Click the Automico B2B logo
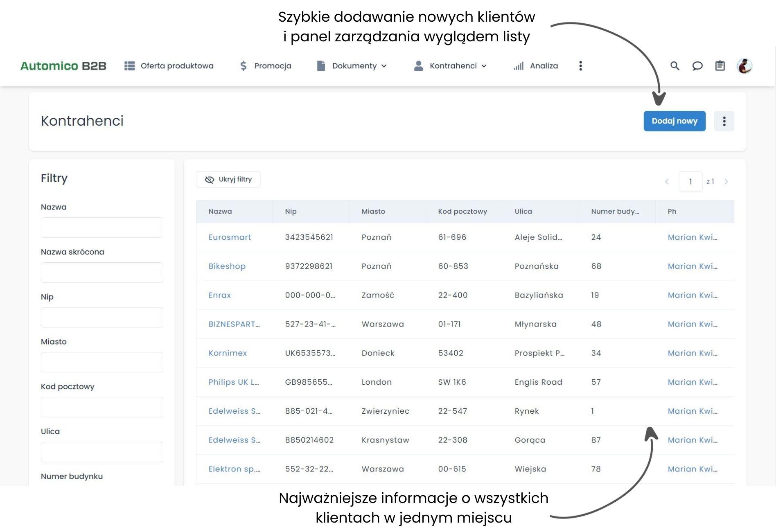 (63, 66)
